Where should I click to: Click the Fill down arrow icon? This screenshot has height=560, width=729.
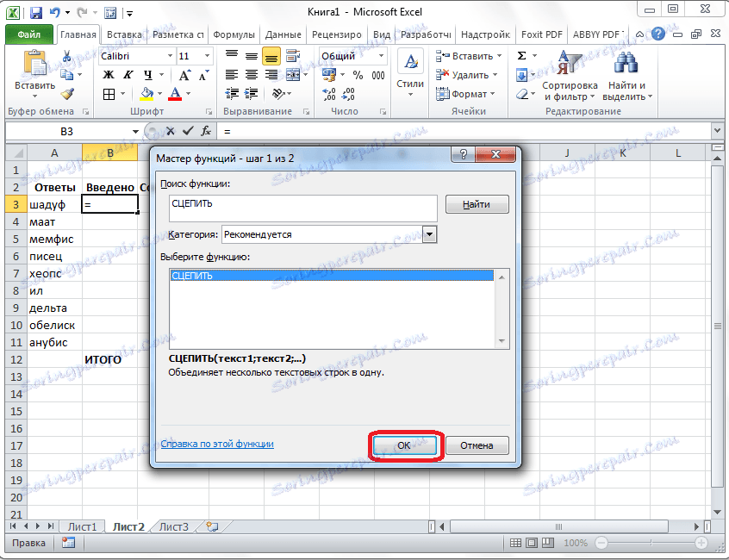(522, 75)
